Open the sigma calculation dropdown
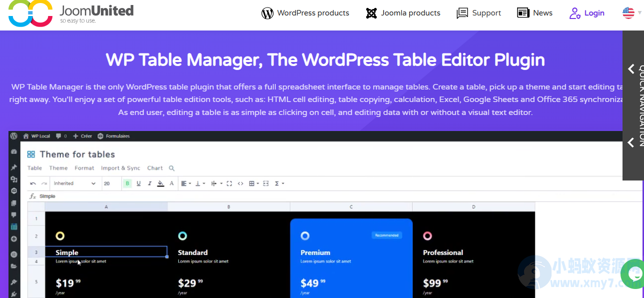The width and height of the screenshot is (644, 298). coord(279,183)
